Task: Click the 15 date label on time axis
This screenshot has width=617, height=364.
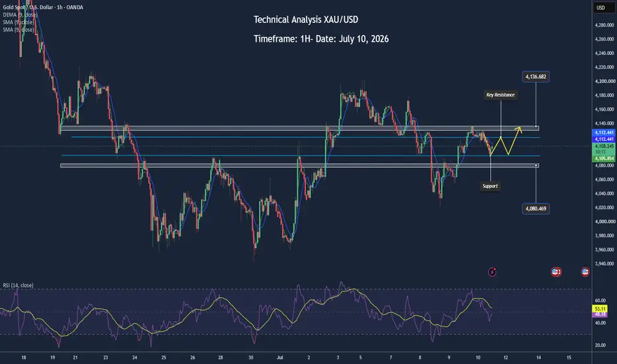Action: pyautogui.click(x=569, y=357)
